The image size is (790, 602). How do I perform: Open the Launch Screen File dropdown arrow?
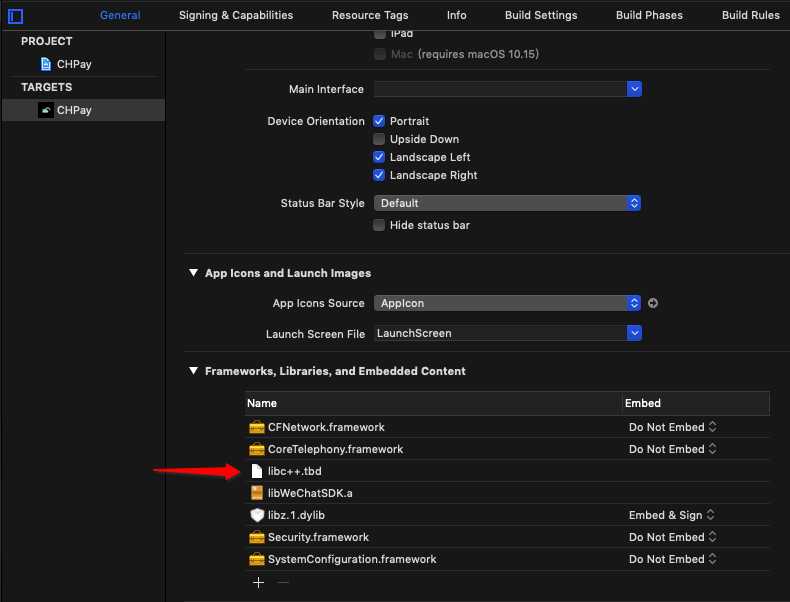tap(634, 333)
